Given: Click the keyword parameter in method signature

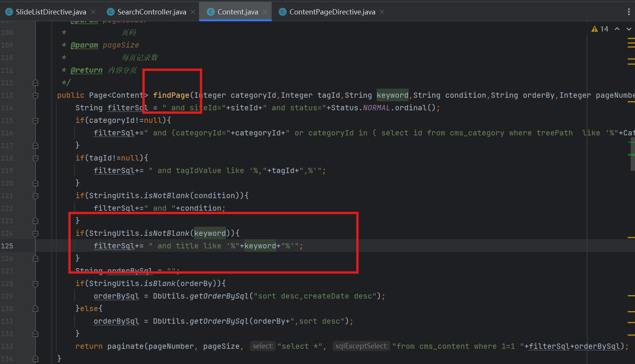Looking at the screenshot, I should [392, 95].
